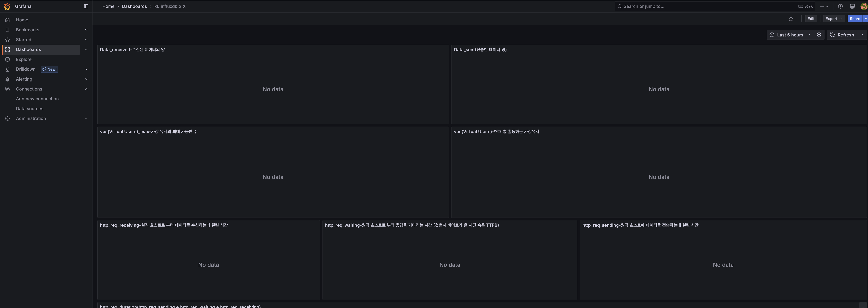Expand the Alerting section chevron
The width and height of the screenshot is (868, 308).
coord(86,79)
